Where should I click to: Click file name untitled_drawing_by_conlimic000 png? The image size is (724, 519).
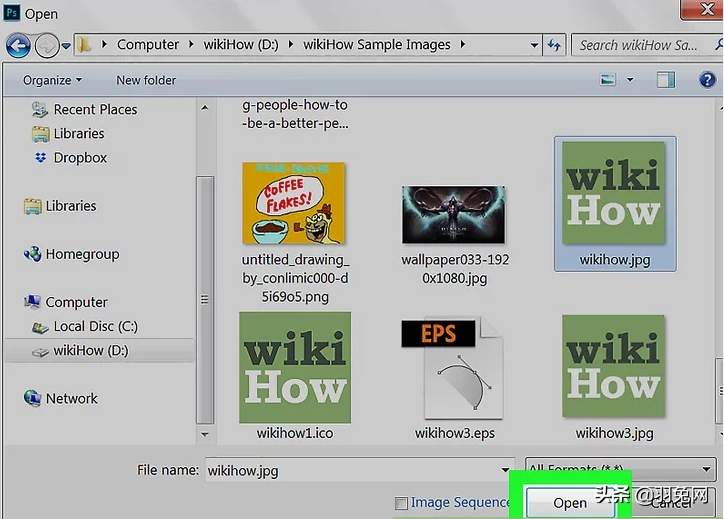tap(296, 278)
